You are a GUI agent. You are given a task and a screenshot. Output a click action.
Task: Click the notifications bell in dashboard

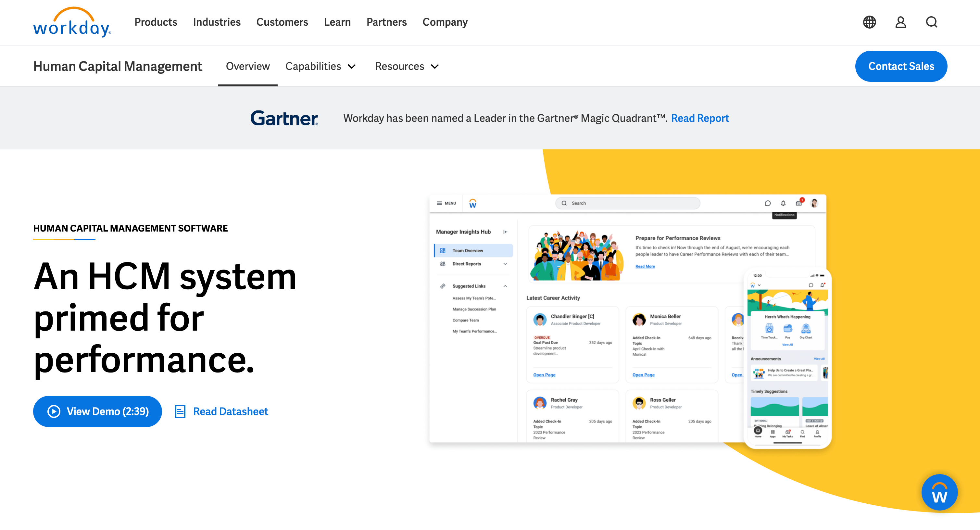(x=783, y=203)
